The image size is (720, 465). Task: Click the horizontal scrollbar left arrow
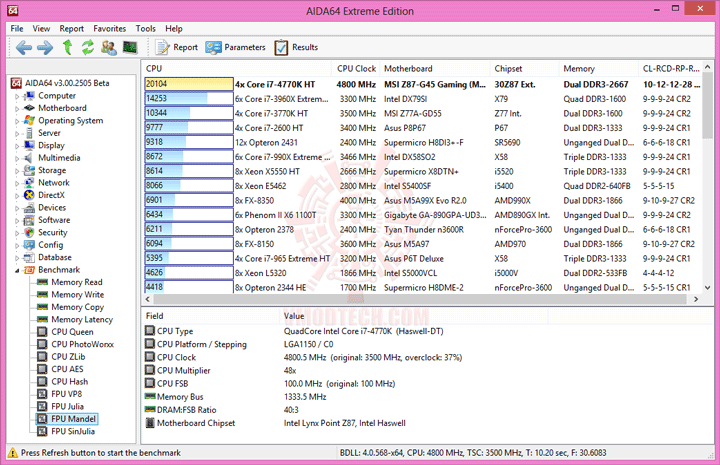coord(148,299)
